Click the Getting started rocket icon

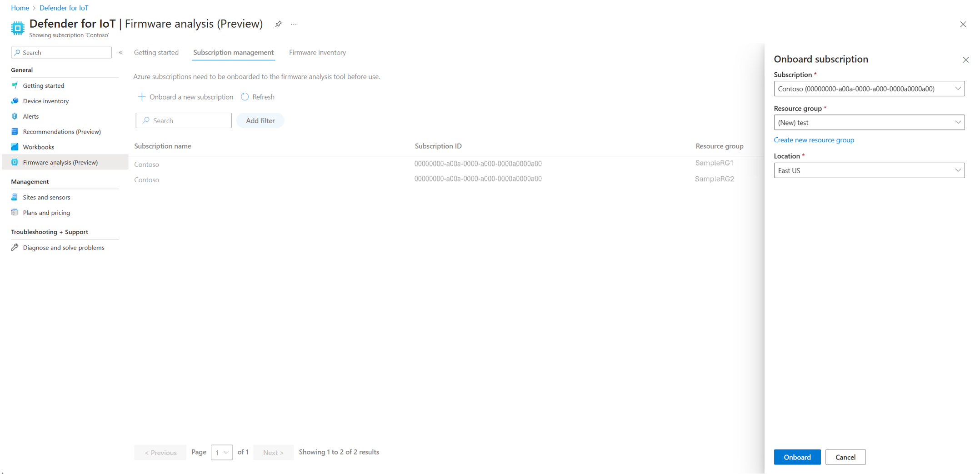pos(15,85)
